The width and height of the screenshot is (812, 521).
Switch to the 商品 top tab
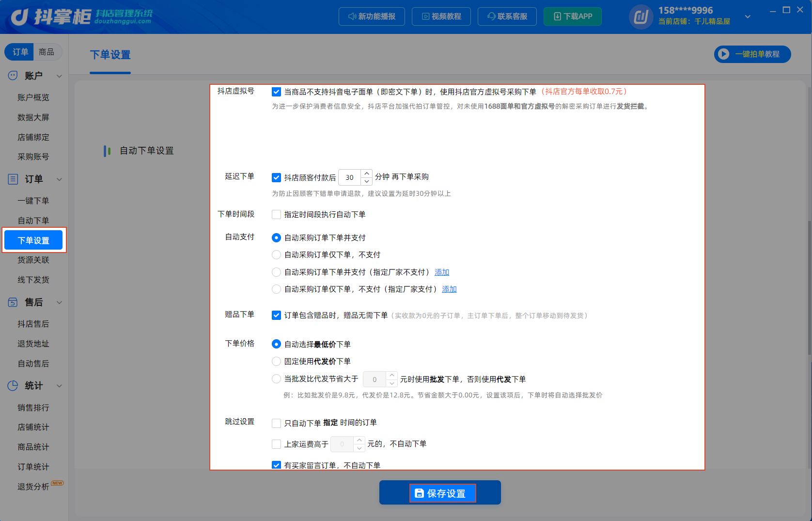coord(47,52)
